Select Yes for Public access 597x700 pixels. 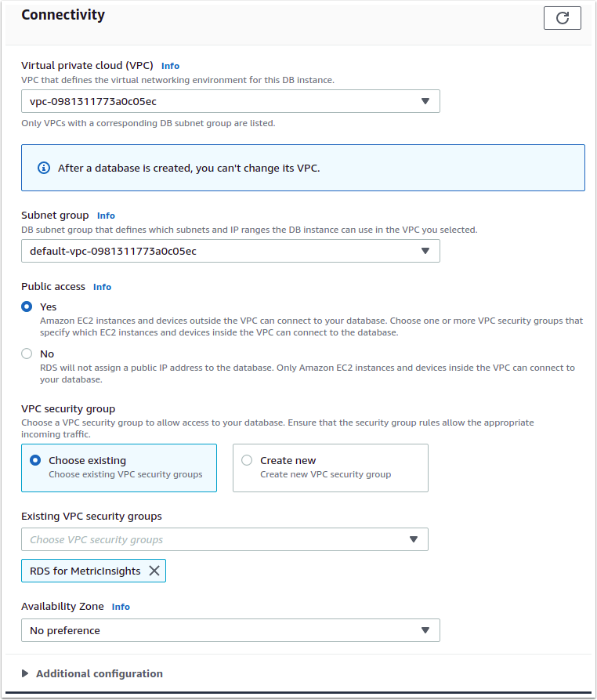27,307
